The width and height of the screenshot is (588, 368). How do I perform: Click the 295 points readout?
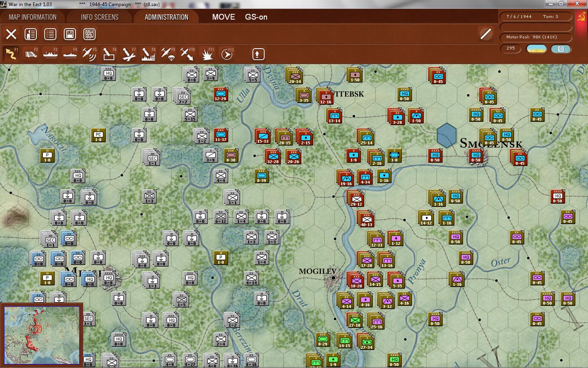511,48
